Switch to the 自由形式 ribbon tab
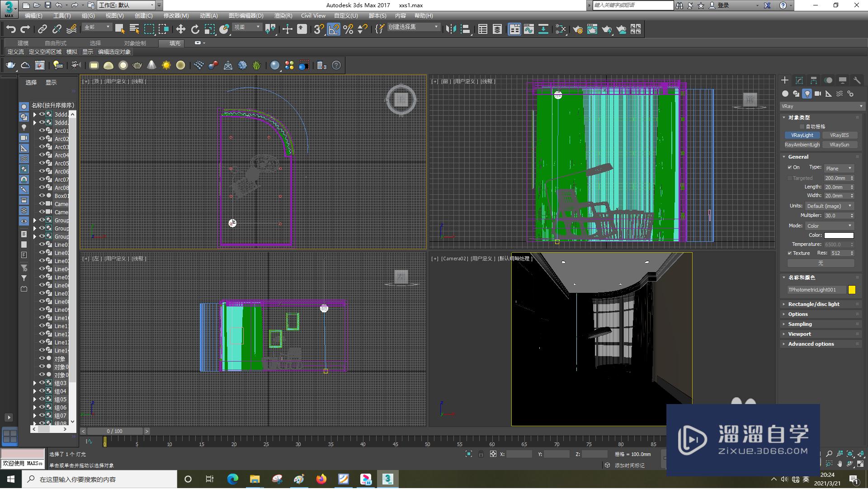Viewport: 868px width, 489px height. click(x=55, y=43)
